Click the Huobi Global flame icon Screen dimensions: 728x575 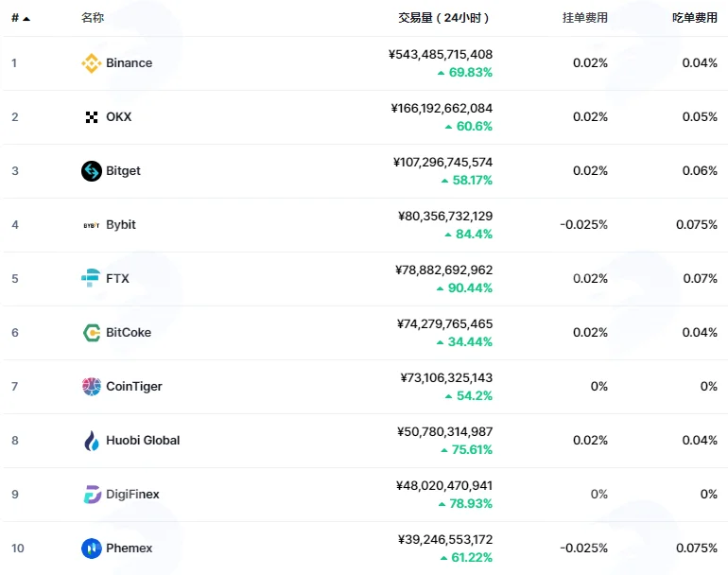tap(92, 441)
